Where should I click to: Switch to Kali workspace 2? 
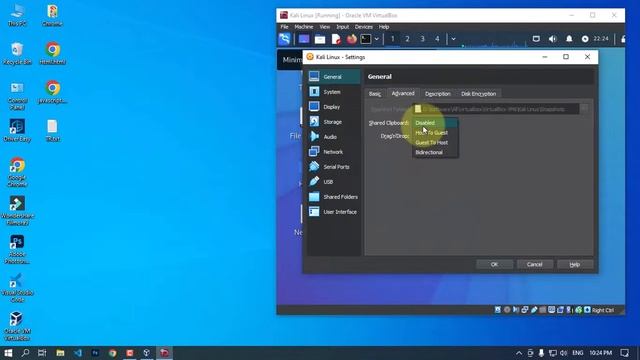(x=407, y=39)
